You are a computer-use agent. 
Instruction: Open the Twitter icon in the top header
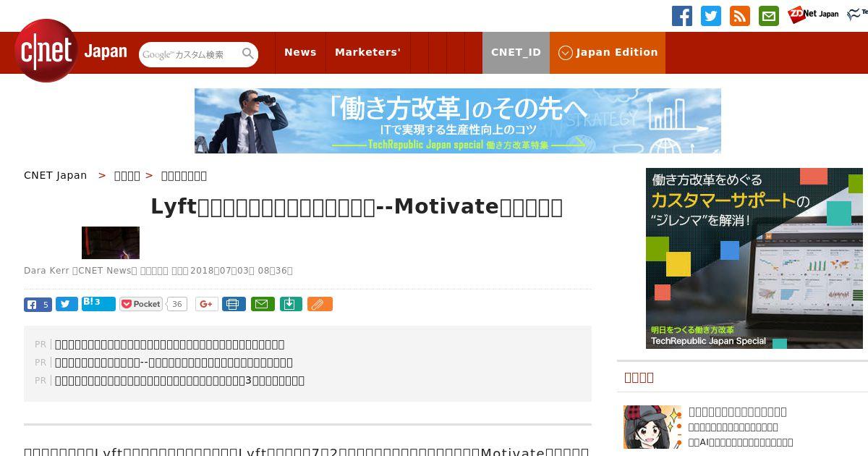click(711, 16)
